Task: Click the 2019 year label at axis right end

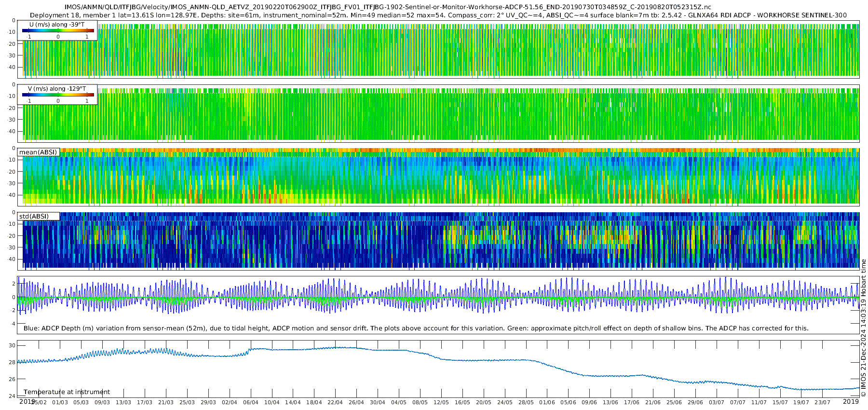Action: click(851, 402)
